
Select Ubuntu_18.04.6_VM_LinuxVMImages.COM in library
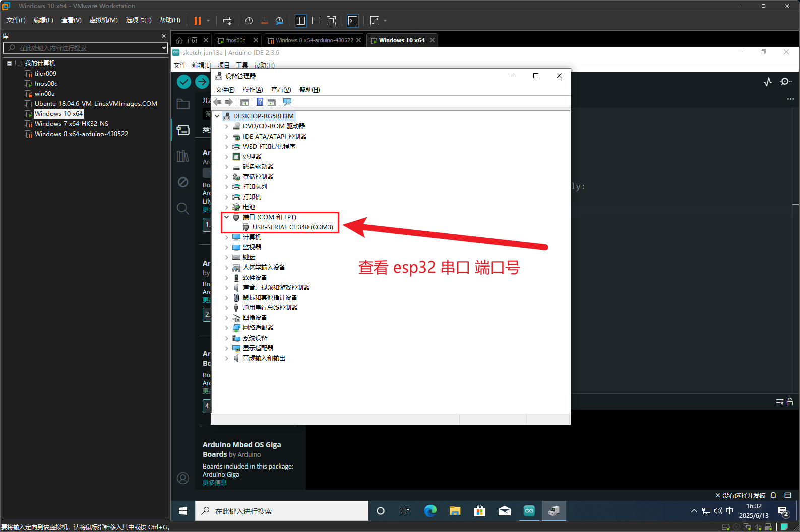[96, 104]
